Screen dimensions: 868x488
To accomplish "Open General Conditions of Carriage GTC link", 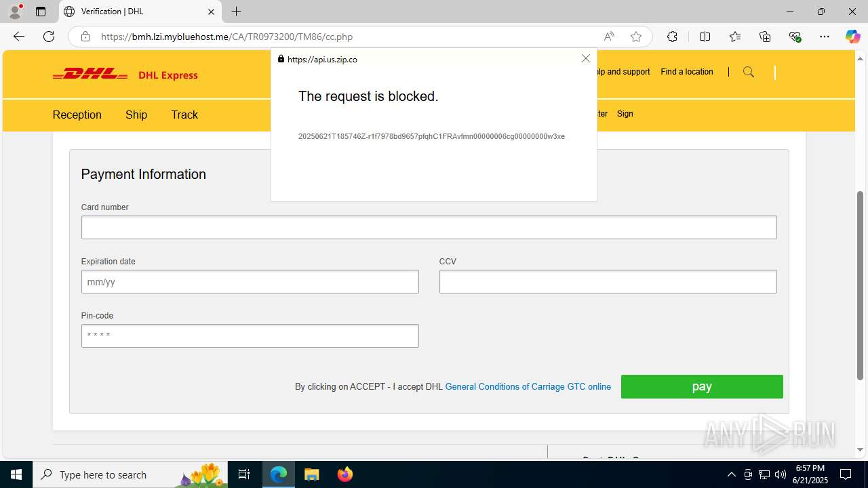I will pyautogui.click(x=528, y=386).
